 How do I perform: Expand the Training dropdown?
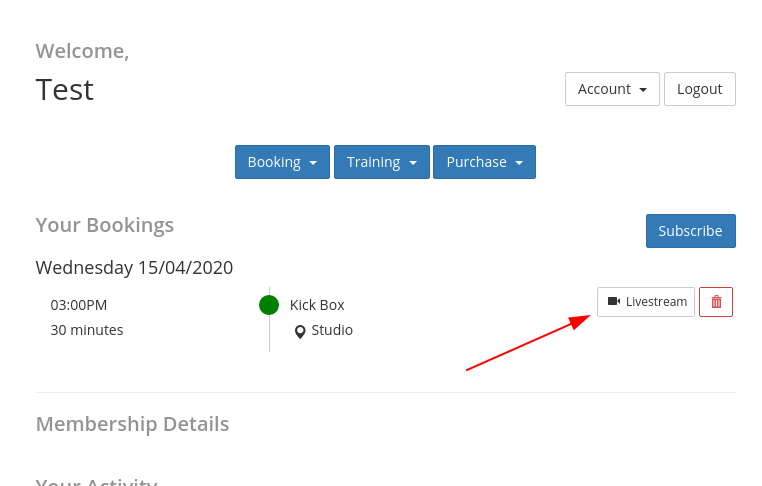tap(382, 162)
